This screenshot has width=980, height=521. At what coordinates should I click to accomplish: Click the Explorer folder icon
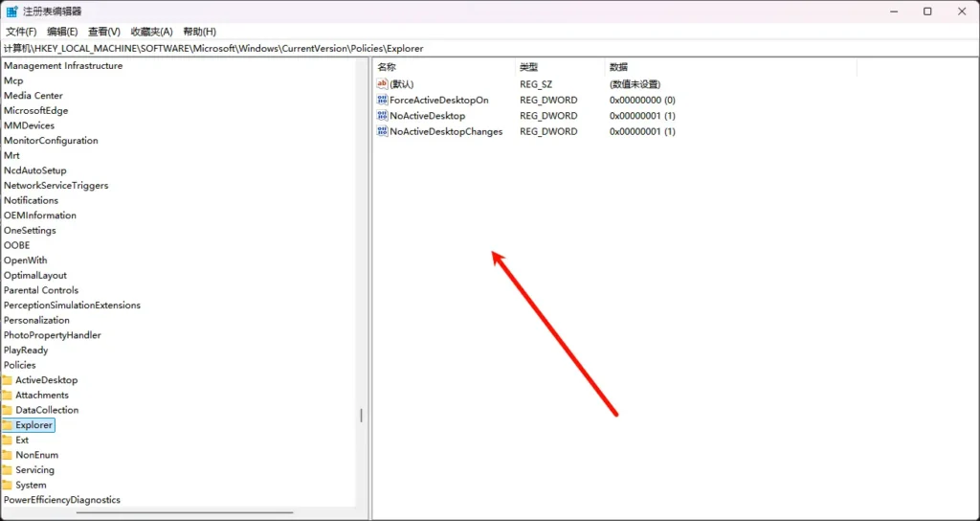[7, 425]
